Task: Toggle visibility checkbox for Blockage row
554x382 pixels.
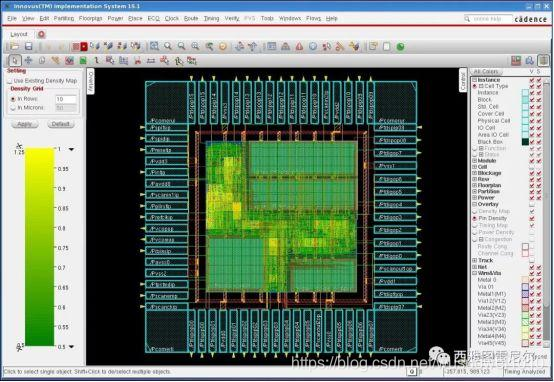Action: (532, 173)
